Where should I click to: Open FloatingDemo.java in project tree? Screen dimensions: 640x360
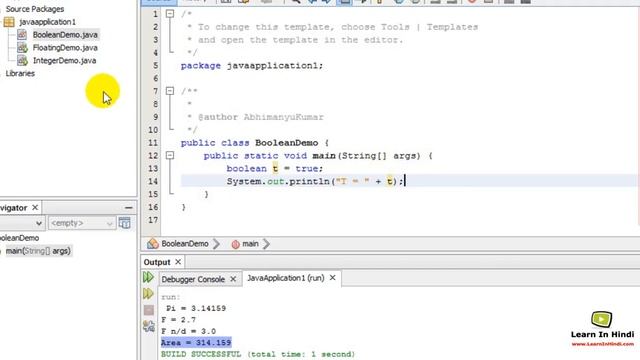(65, 48)
